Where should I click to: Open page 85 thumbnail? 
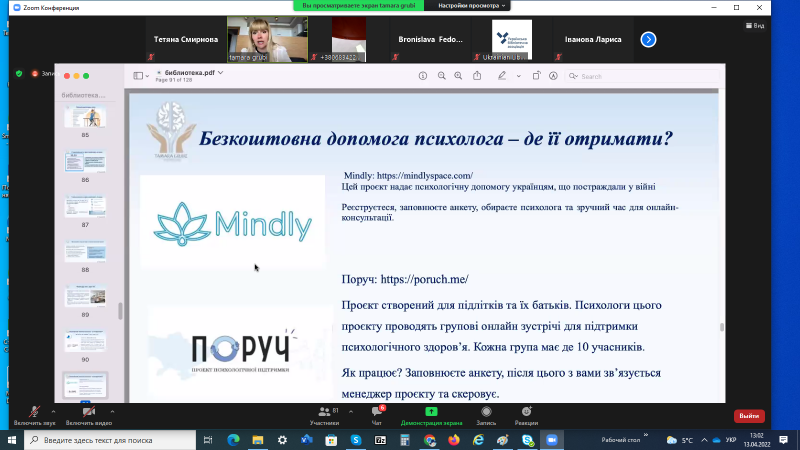click(85, 117)
